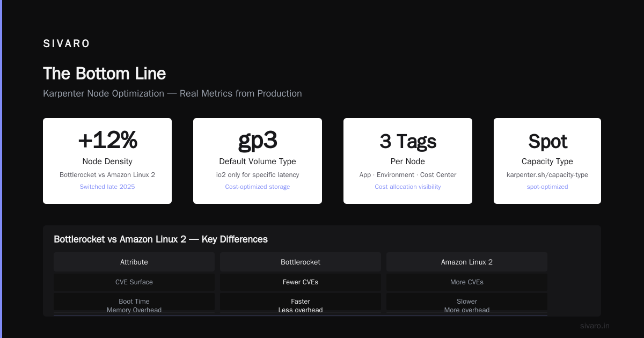Click the Bottlerocket column header

point(301,262)
